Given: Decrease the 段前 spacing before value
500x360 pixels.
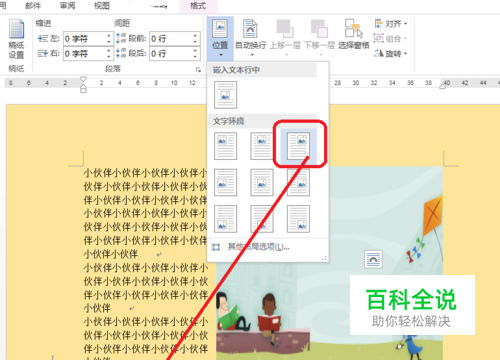Looking at the screenshot, I should click(195, 42).
